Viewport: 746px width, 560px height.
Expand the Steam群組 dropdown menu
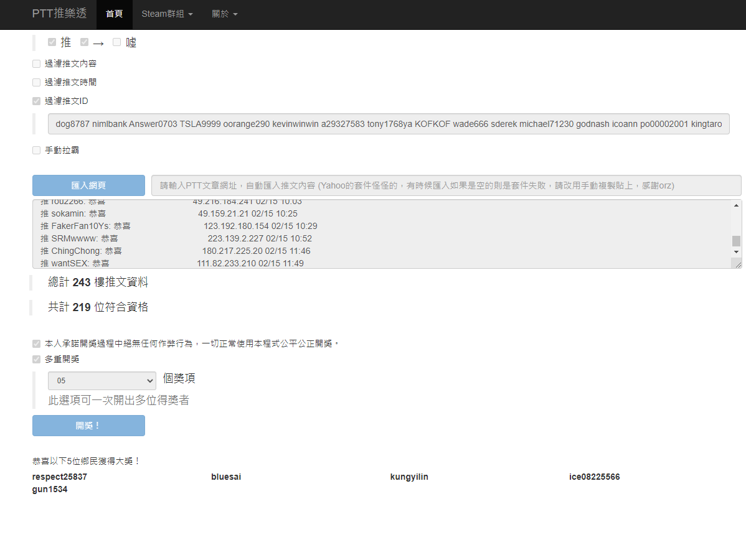click(167, 14)
